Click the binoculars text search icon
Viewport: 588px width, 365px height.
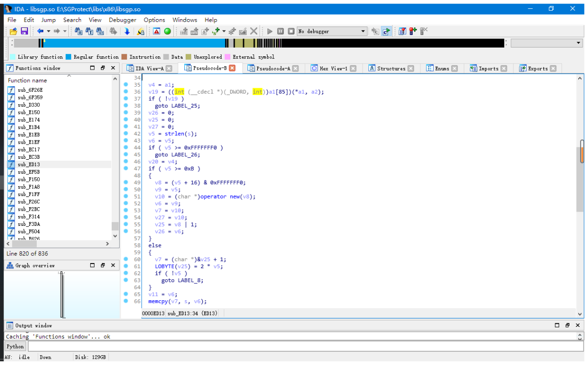pos(89,31)
